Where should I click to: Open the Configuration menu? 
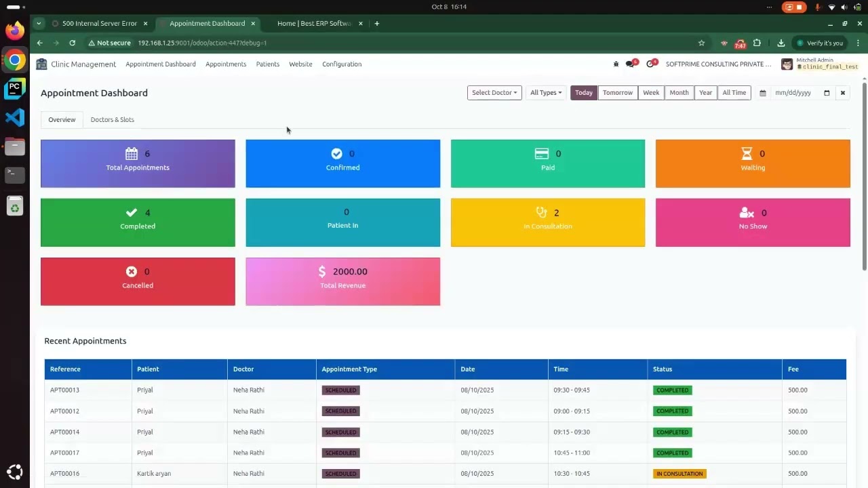tap(342, 64)
